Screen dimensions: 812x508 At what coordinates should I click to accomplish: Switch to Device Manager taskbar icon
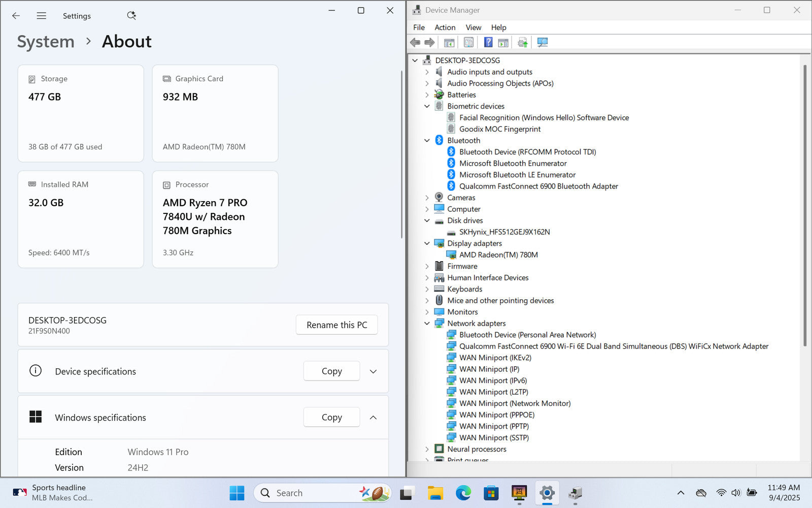click(x=575, y=493)
